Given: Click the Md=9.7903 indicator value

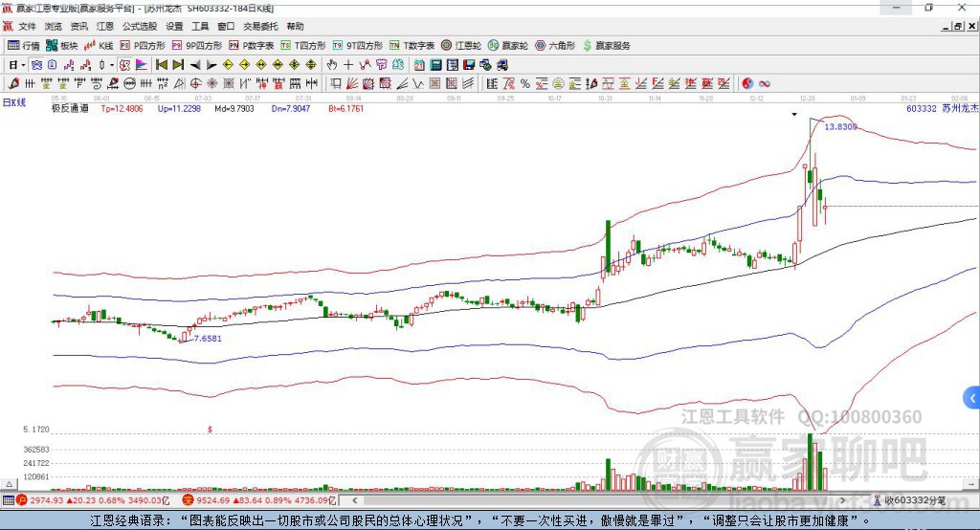Looking at the screenshot, I should click(x=234, y=108).
